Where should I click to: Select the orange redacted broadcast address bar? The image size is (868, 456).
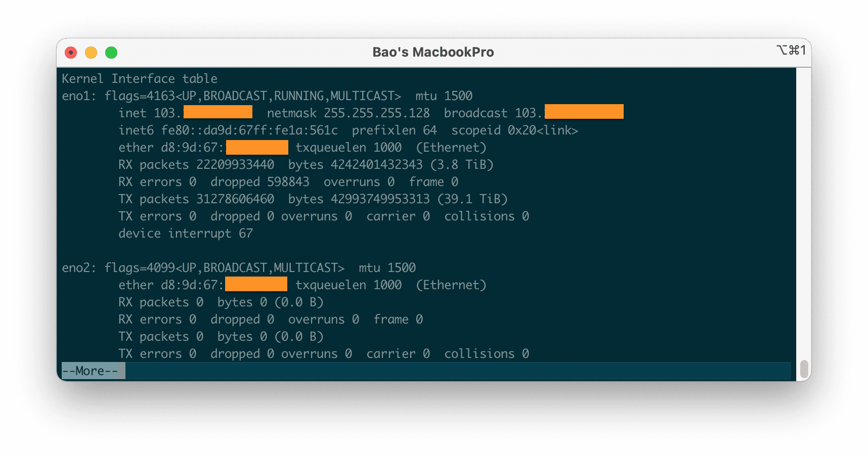[583, 112]
